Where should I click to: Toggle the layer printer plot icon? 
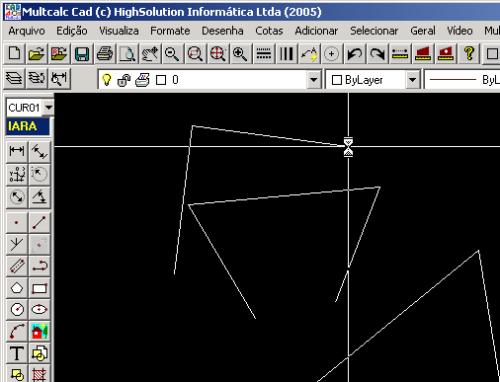142,80
